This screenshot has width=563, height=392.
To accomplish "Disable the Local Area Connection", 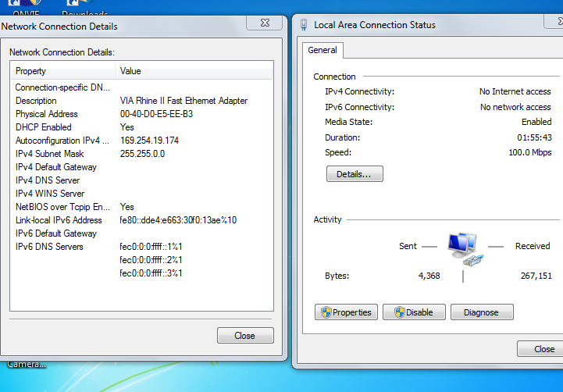I will tap(413, 312).
